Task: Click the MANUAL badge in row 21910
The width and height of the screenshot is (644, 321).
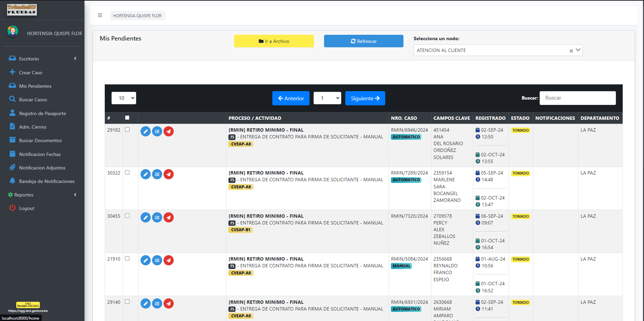Action: click(x=401, y=266)
